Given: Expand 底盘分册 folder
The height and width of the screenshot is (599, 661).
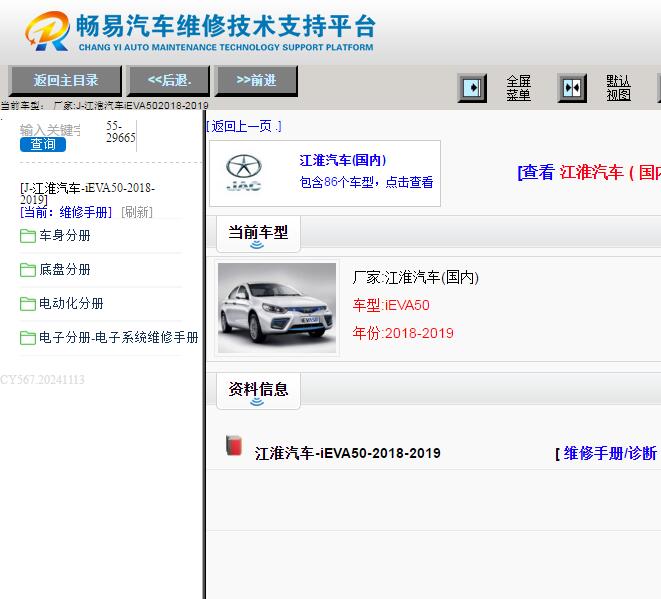Looking at the screenshot, I should pos(64,269).
